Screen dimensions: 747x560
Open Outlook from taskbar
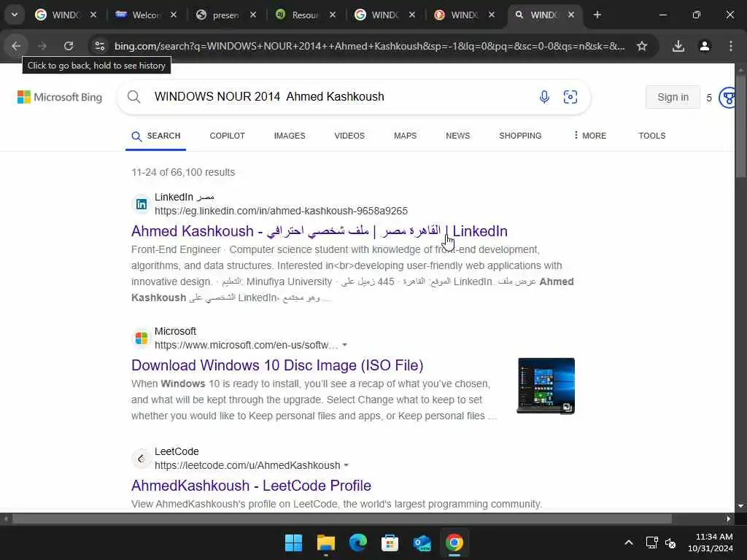click(x=422, y=542)
